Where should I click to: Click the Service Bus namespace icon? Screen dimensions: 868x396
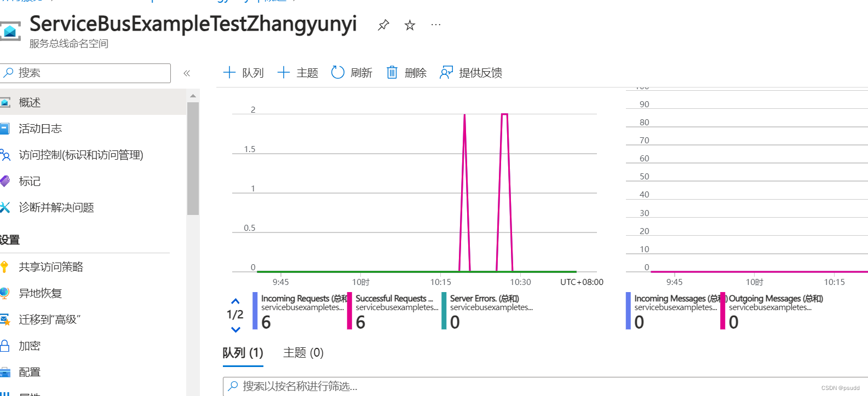tap(10, 31)
